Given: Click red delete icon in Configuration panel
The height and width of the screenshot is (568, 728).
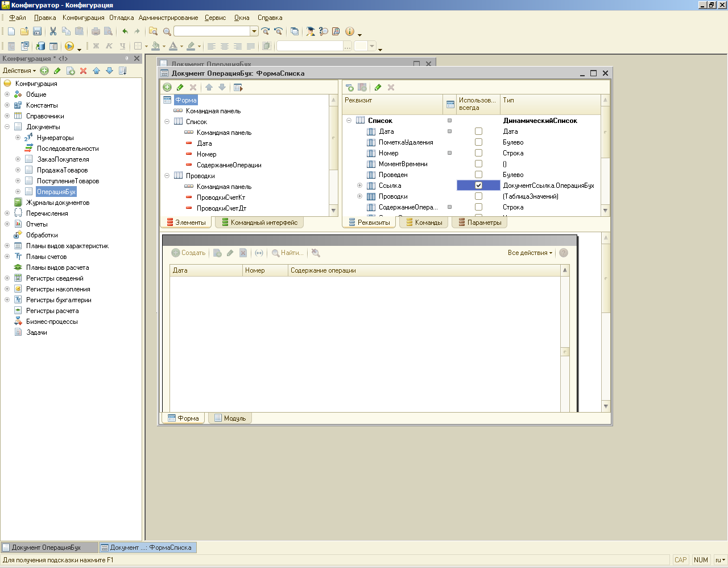Looking at the screenshot, I should click(83, 71).
